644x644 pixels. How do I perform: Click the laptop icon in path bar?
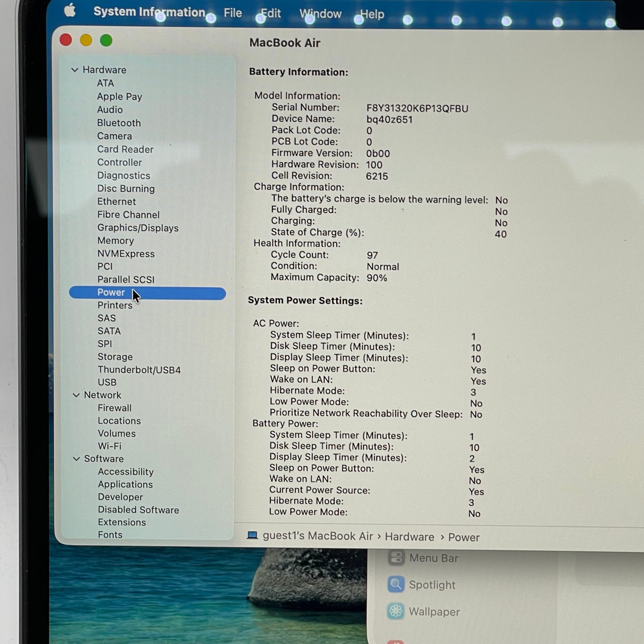tap(252, 535)
